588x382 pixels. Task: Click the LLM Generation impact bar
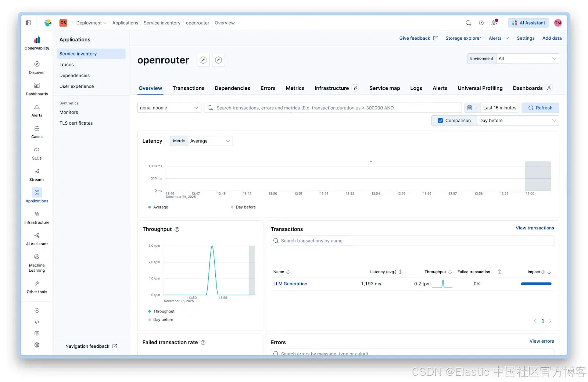(536, 284)
